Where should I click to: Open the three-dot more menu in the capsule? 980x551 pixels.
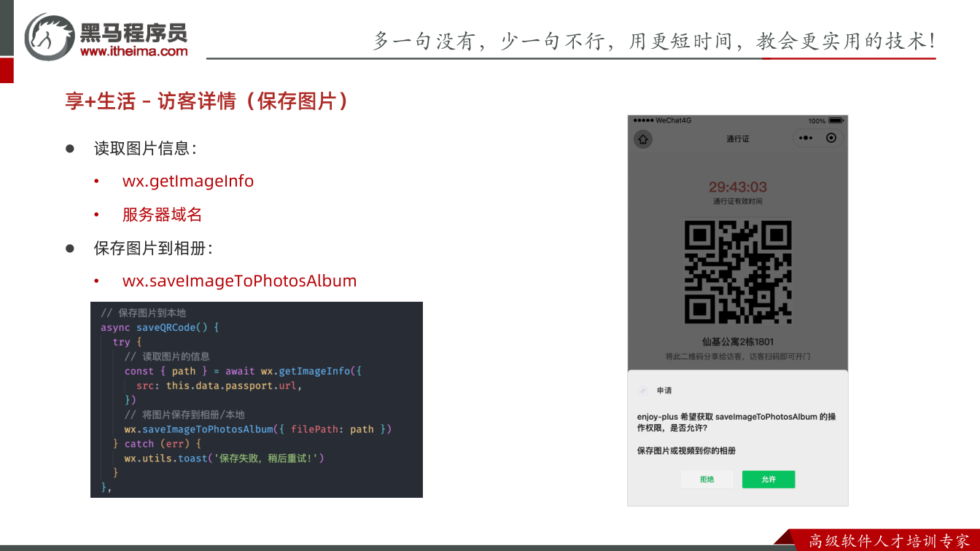[806, 138]
